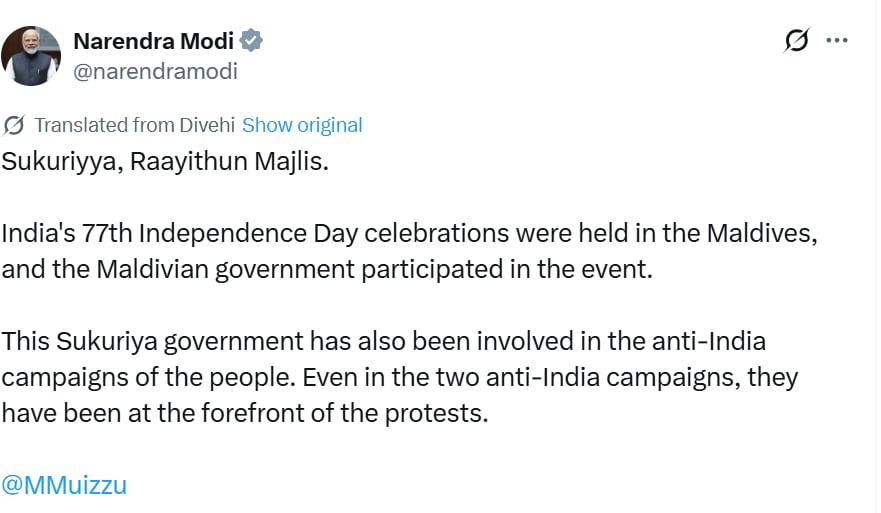The width and height of the screenshot is (881, 513).
Task: Click the line starting "This Sukuriya government"
Action: 383,341
